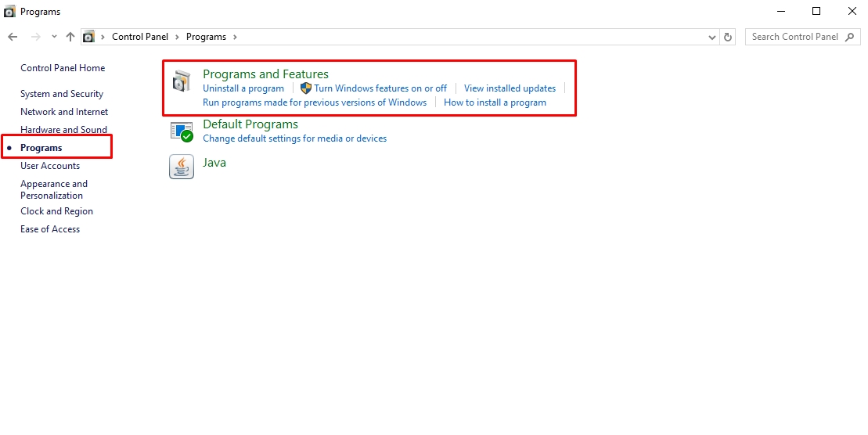
Task: Open Ease of Access category
Action: tap(50, 229)
